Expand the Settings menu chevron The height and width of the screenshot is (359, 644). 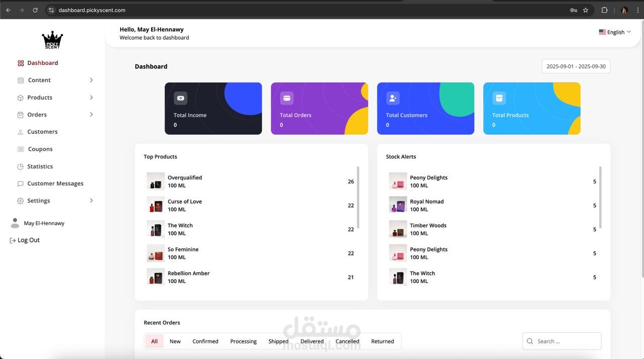91,201
